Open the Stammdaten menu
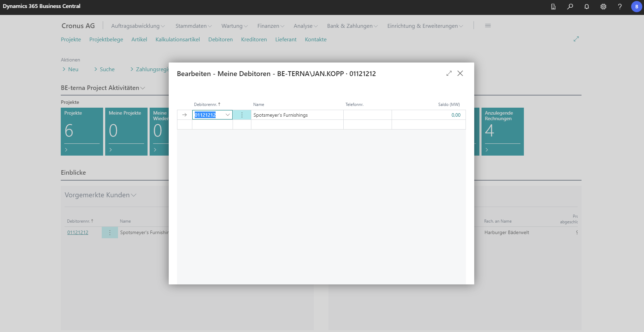 point(193,26)
